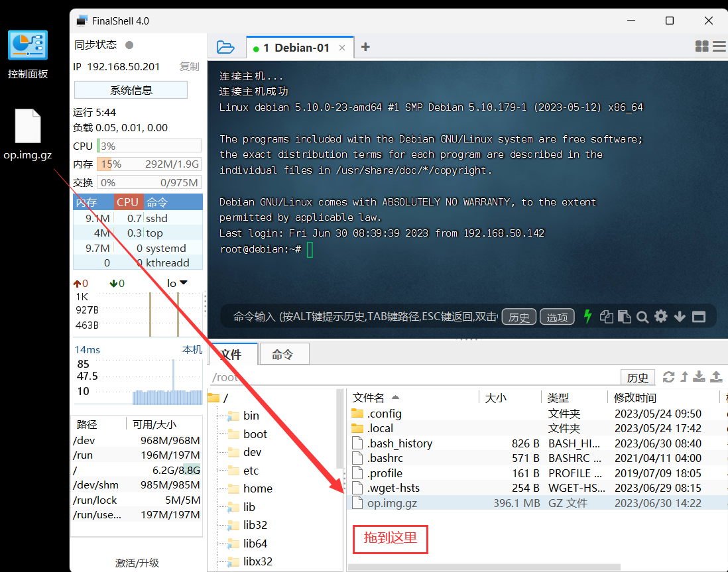This screenshot has height=572, width=728.
Task: Open command 历史 button in terminal bar
Action: tap(519, 317)
